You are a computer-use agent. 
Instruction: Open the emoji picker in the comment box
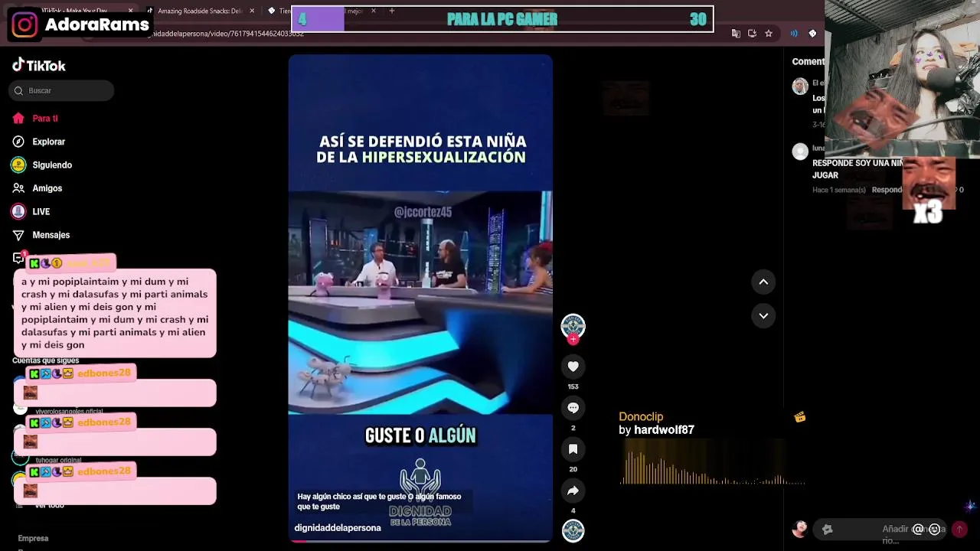coord(934,529)
